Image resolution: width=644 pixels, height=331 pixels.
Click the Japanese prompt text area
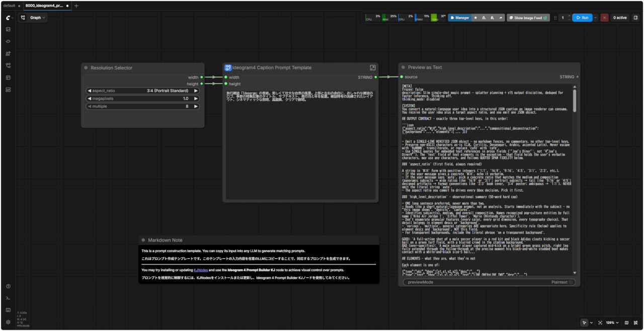pos(300,145)
